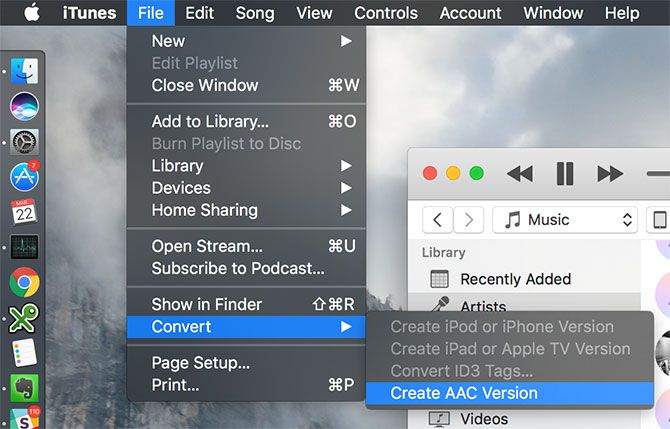Skip to next track in iTunes
670x429 pixels.
(x=610, y=174)
